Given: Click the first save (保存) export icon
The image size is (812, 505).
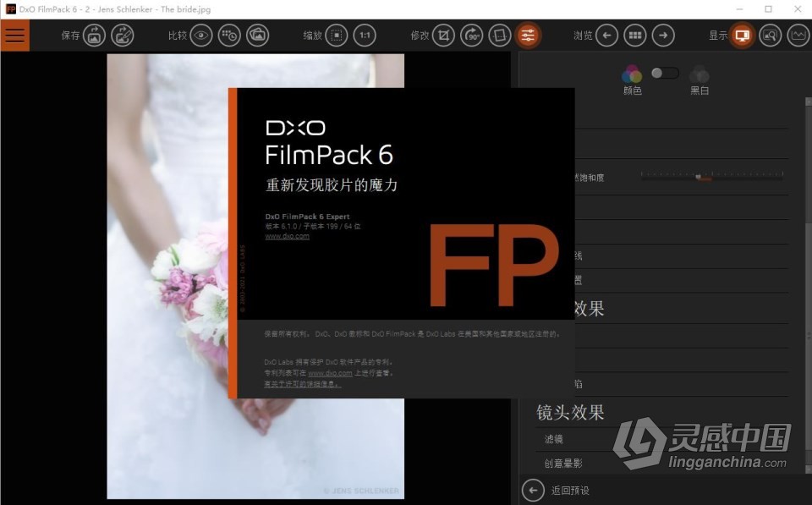Looking at the screenshot, I should pyautogui.click(x=94, y=36).
